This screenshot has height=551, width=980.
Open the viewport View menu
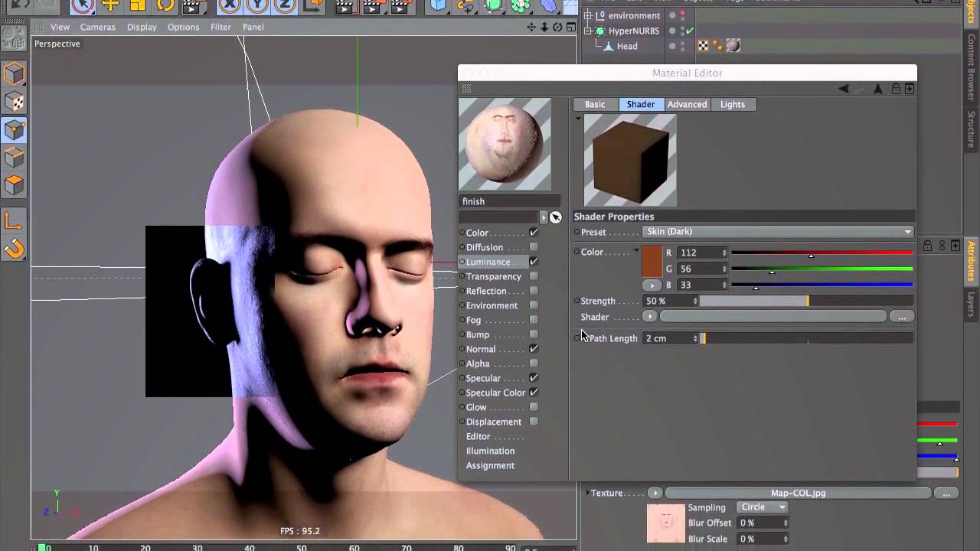pos(60,27)
